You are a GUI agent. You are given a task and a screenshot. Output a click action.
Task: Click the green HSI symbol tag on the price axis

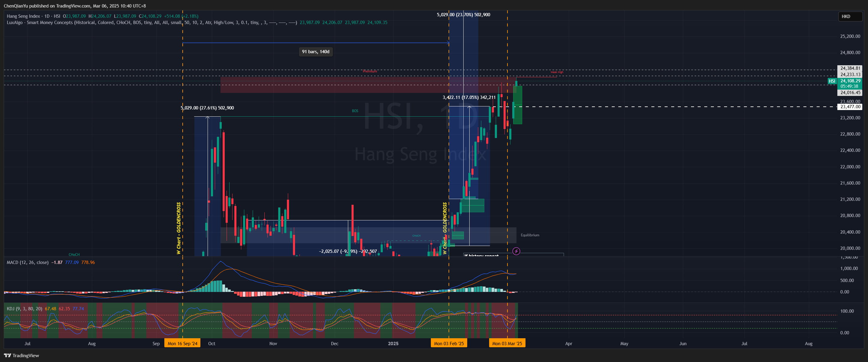click(832, 81)
